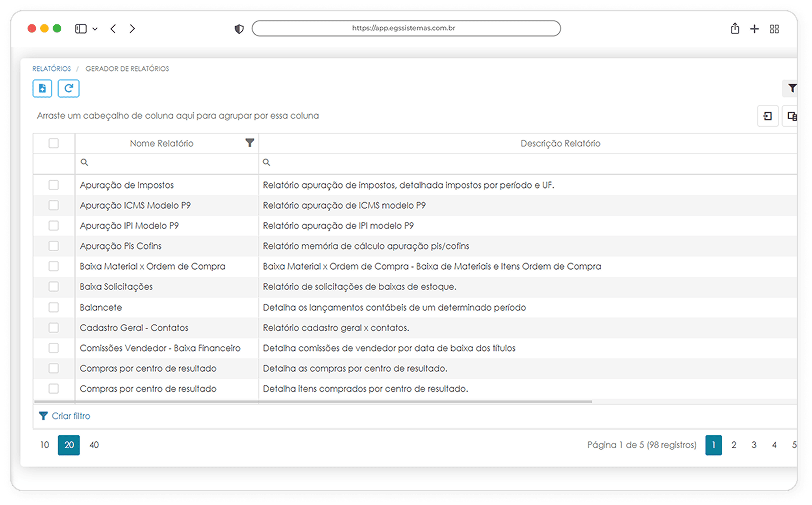Viewport: 812px width, 505px height.
Task: Click 'Detalha as compras por centro de resultado.'
Action: 355,368
